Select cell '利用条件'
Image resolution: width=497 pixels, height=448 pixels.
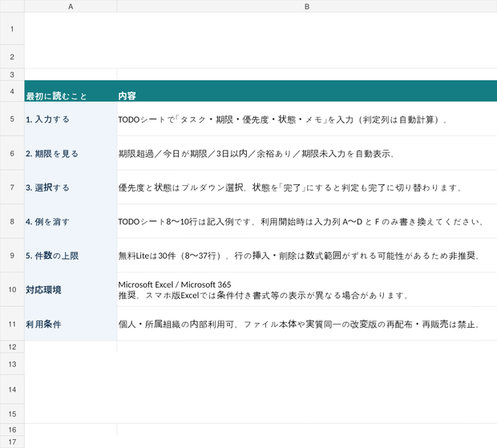click(71, 324)
